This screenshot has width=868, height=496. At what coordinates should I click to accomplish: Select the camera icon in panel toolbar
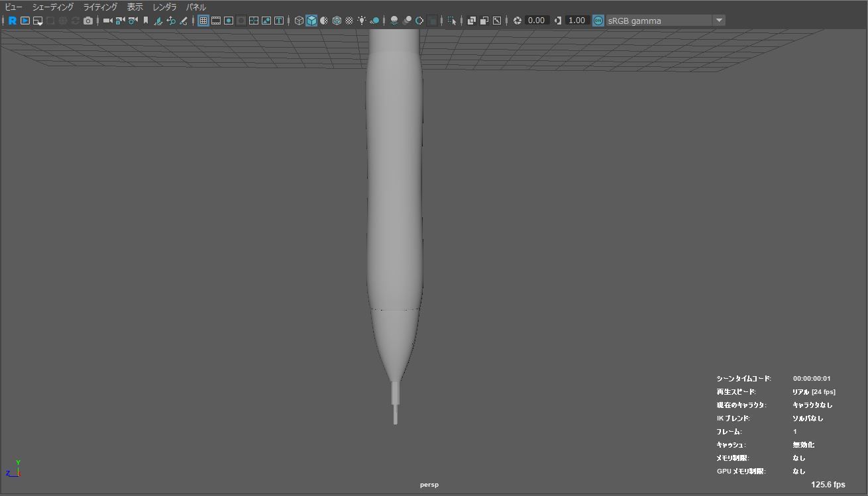pos(107,21)
